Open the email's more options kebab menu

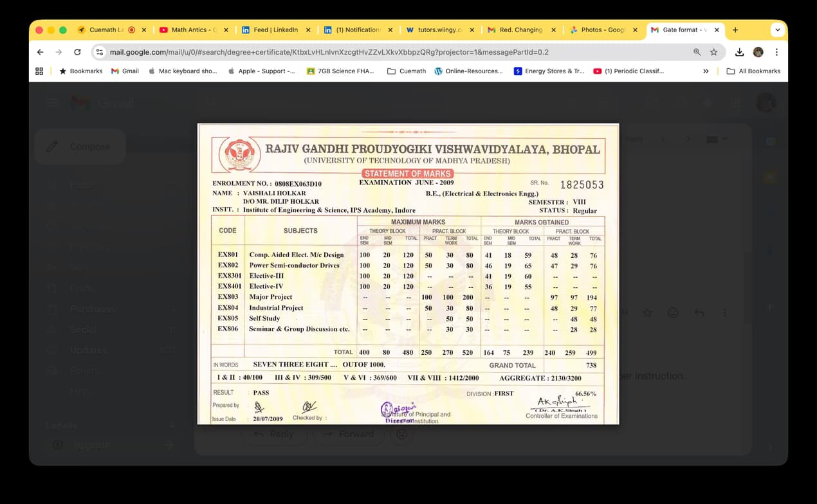pyautogui.click(x=725, y=313)
